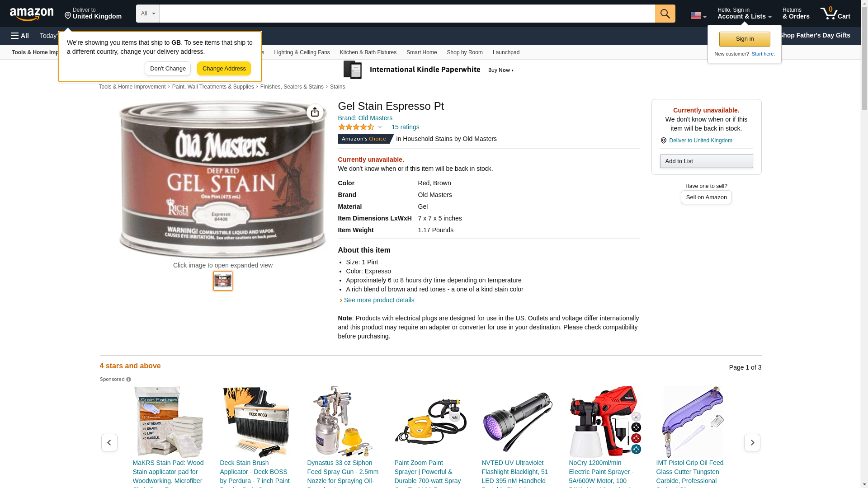Click the Amazon logo home icon
This screenshot has width=868, height=488.
click(x=32, y=14)
